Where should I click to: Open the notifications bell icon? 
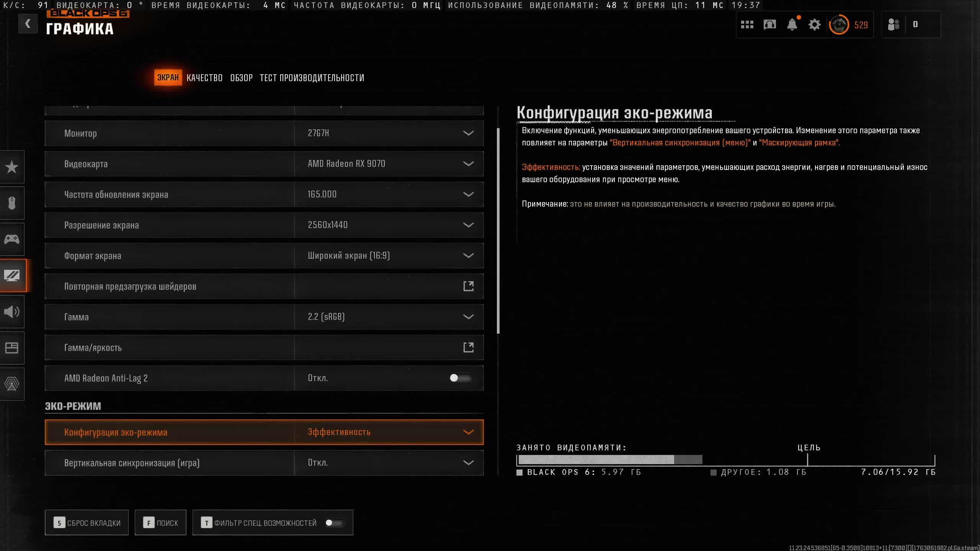pyautogui.click(x=792, y=25)
